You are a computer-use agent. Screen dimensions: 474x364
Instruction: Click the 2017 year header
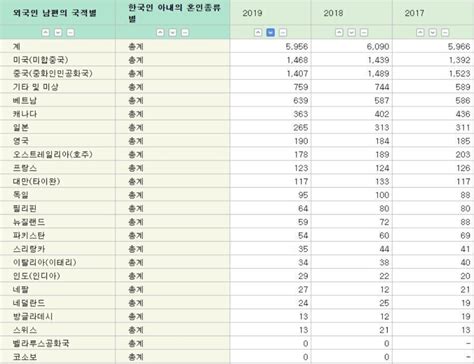414,13
